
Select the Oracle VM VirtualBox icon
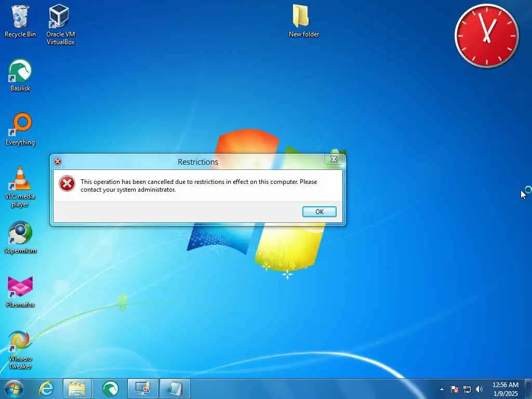click(60, 24)
